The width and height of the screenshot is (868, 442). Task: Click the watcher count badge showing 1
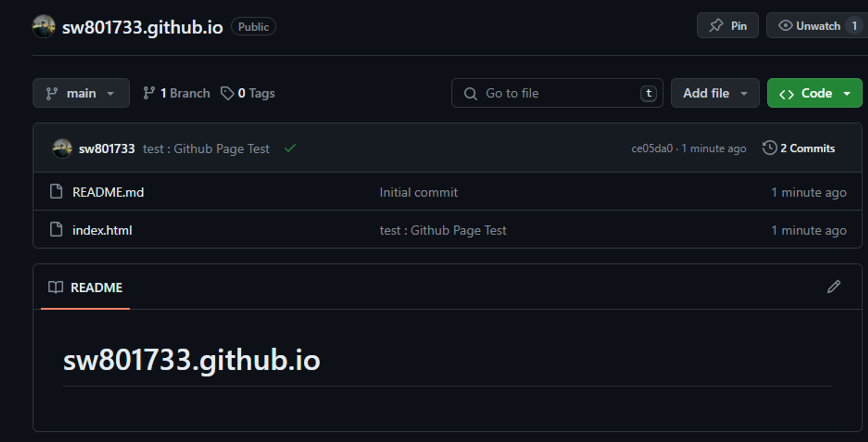coord(854,26)
